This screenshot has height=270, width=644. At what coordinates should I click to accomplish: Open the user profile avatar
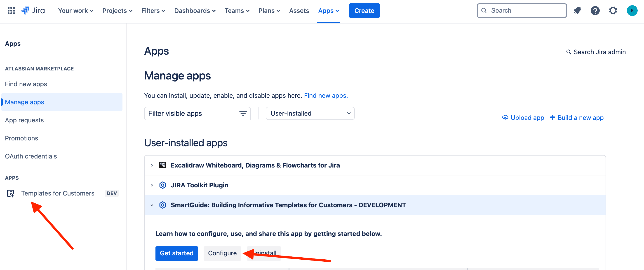click(x=632, y=10)
